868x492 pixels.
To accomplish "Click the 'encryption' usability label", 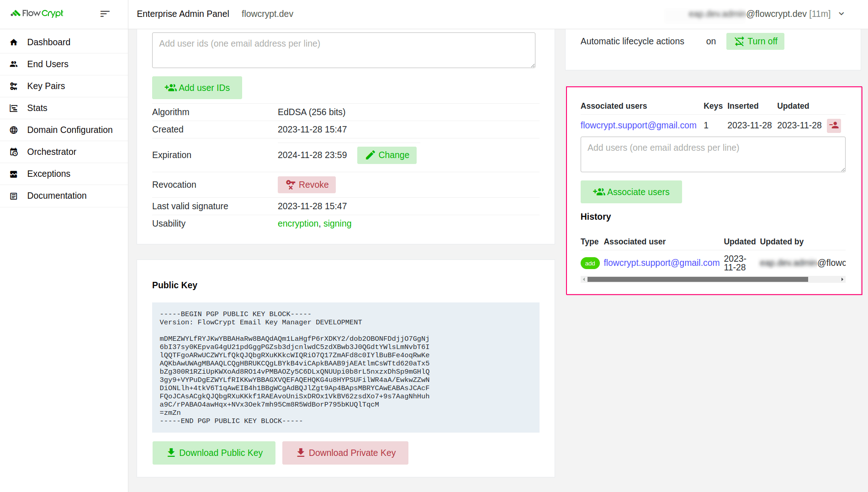I will 298,223.
